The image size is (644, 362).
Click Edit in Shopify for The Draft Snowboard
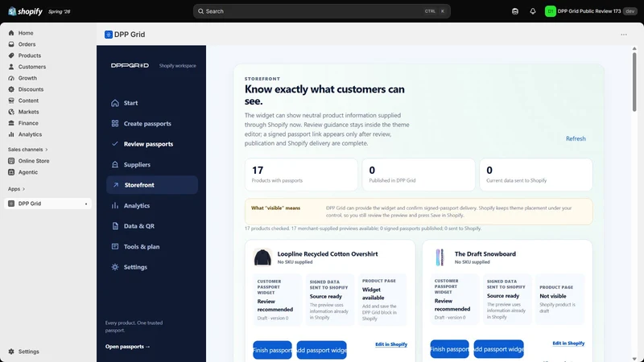click(568, 343)
